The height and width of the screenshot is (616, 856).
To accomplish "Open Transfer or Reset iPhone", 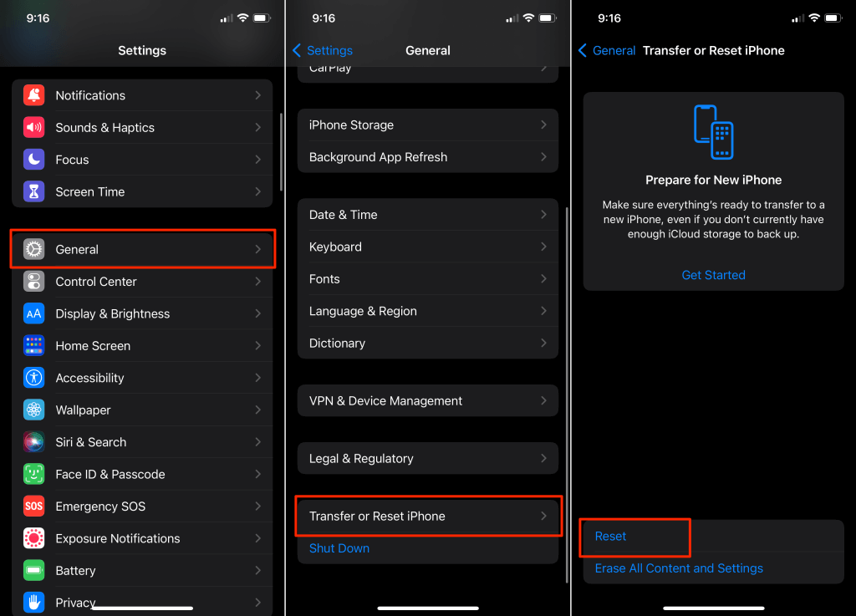I will 427,517.
